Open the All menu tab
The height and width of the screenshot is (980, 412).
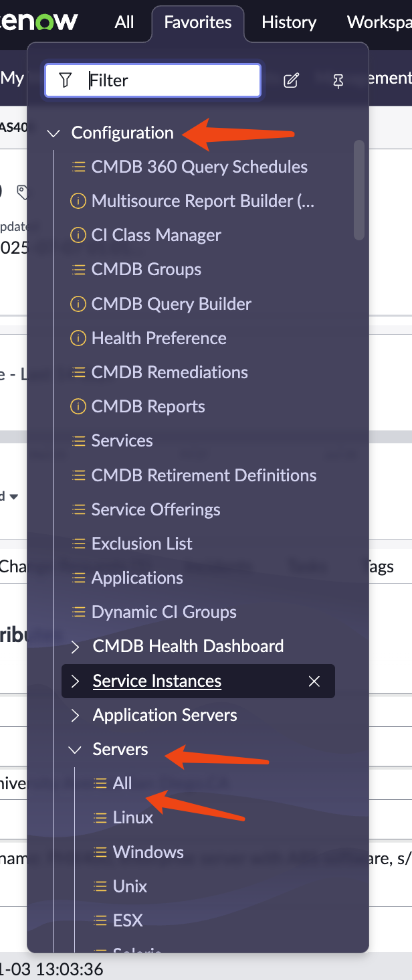pyautogui.click(x=124, y=22)
